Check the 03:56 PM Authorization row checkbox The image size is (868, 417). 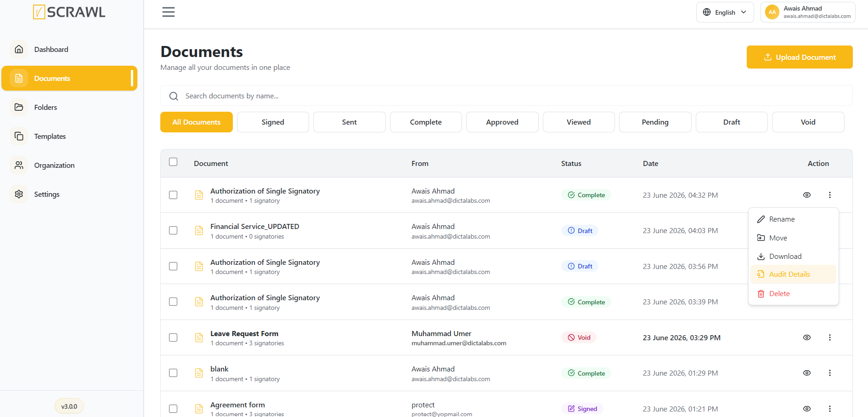tap(173, 266)
